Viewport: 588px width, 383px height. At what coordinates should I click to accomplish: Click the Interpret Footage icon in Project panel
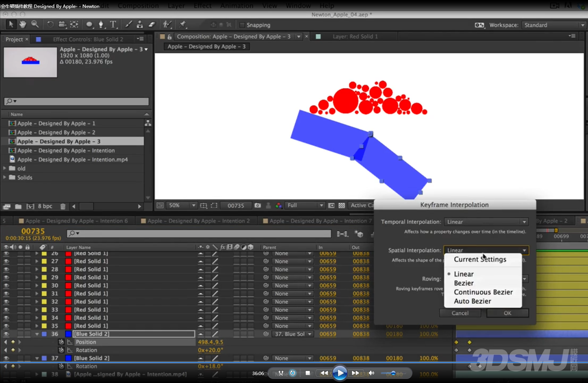click(x=6, y=206)
